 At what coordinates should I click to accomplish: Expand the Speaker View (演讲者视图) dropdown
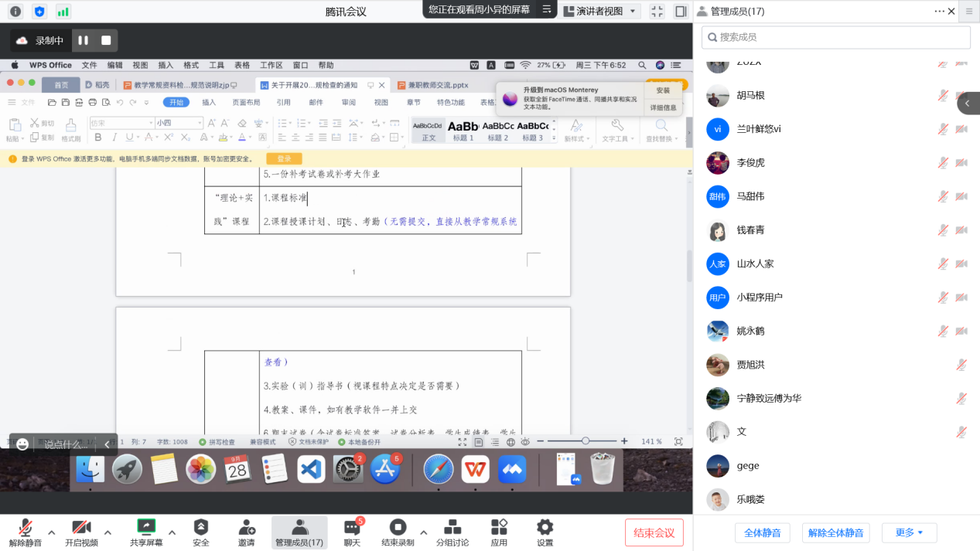pyautogui.click(x=633, y=12)
